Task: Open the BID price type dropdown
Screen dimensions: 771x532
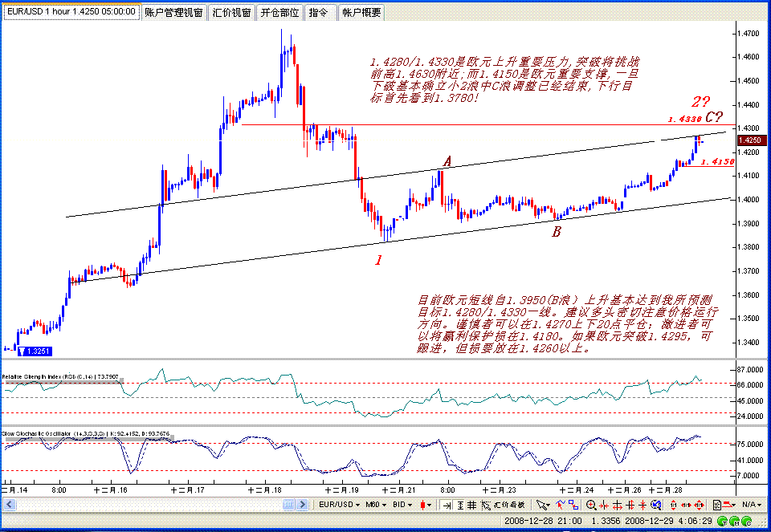Action: pyautogui.click(x=402, y=505)
